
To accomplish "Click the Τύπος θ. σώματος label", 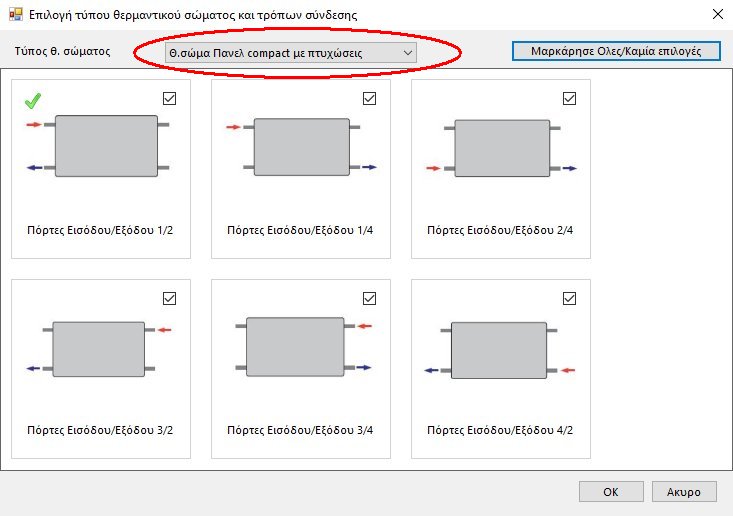I will [x=62, y=51].
